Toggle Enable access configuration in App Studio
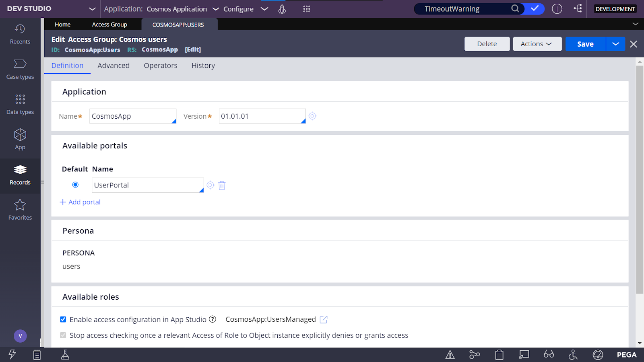 click(x=63, y=319)
